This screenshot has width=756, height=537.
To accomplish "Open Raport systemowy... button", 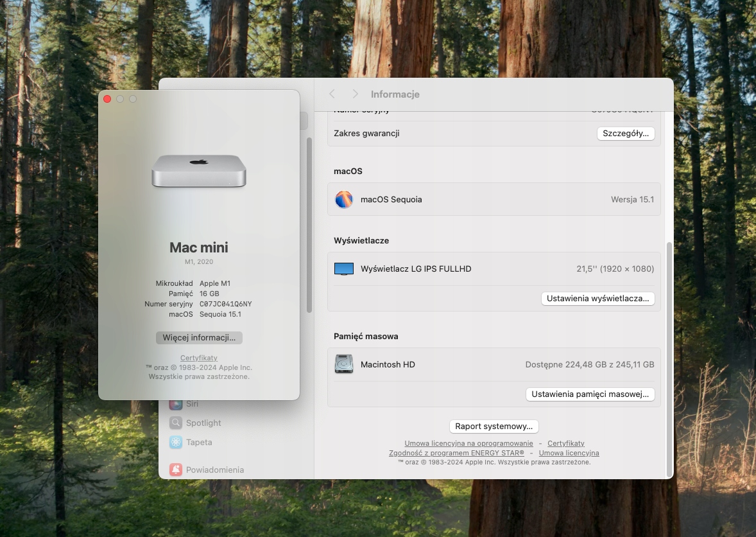I will click(x=494, y=426).
